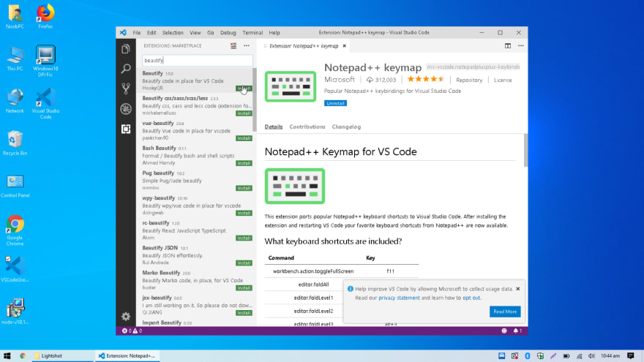644x362 pixels.
Task: Open the Windows Action Center icon
Action: 630,356
